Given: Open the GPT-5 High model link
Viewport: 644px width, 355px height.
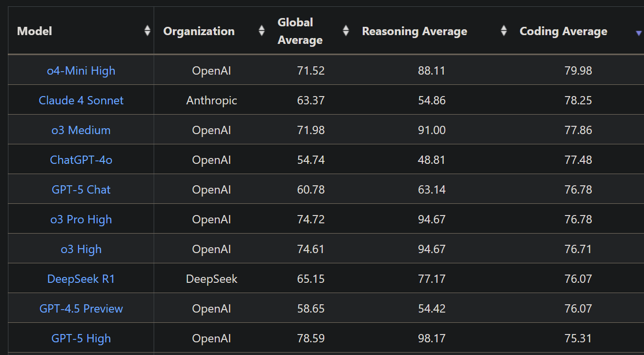Looking at the screenshot, I should point(81,338).
